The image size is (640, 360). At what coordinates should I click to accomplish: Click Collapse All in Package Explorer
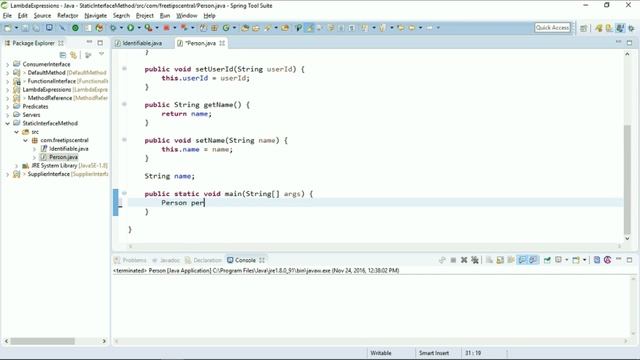click(x=62, y=55)
